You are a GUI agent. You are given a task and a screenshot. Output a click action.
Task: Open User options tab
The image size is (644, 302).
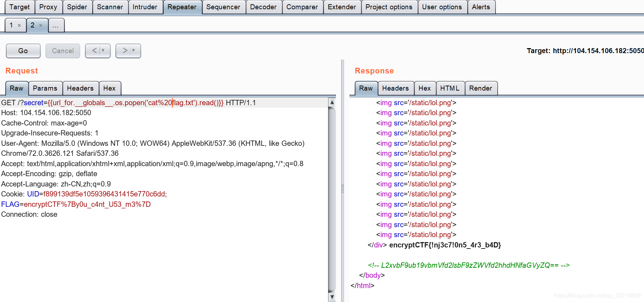click(442, 7)
